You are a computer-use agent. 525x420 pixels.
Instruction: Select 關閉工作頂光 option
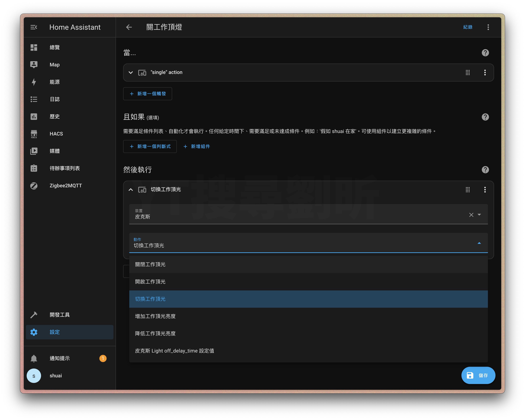click(x=309, y=265)
